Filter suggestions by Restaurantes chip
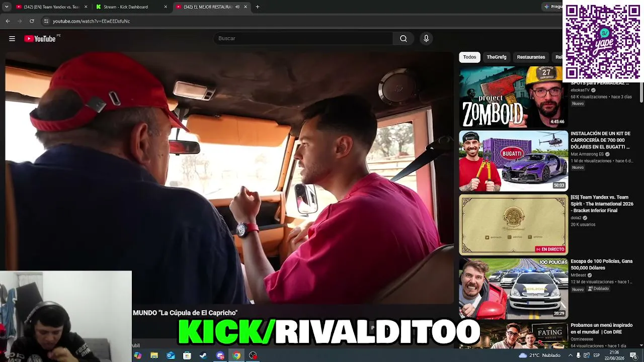Screen dimensions: 644x362 click(531, 57)
